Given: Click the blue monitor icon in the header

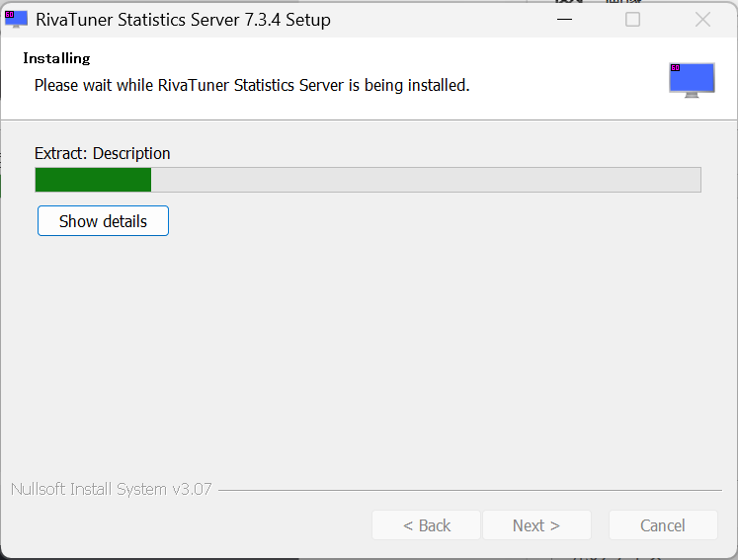Looking at the screenshot, I should click(x=691, y=80).
